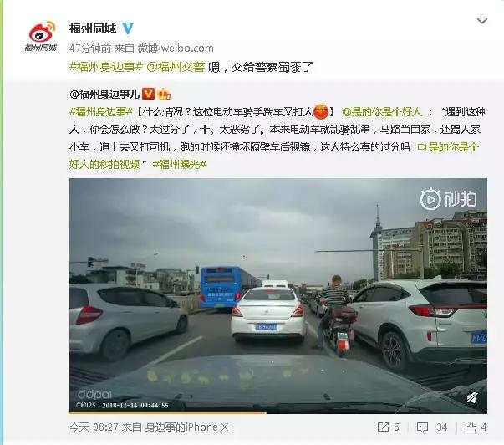
Task: Like the post with thumbs-up icon
Action: pos(471,427)
